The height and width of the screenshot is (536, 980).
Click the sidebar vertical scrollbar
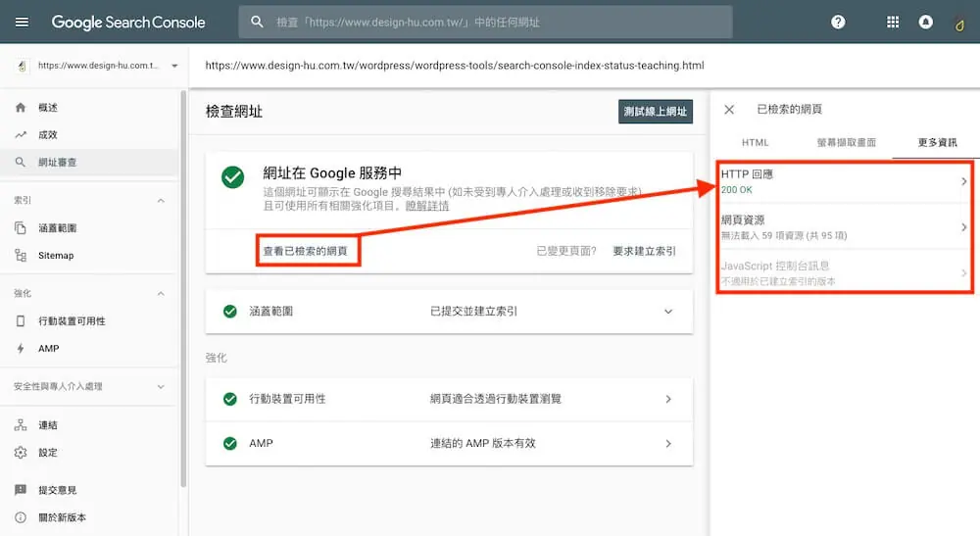pos(183,288)
